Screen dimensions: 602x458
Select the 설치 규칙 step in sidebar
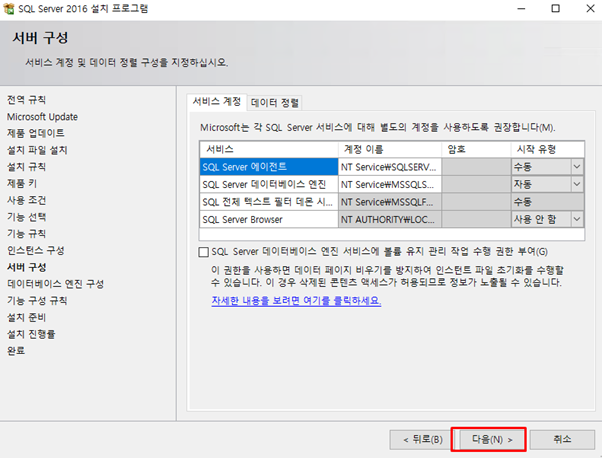point(26,167)
